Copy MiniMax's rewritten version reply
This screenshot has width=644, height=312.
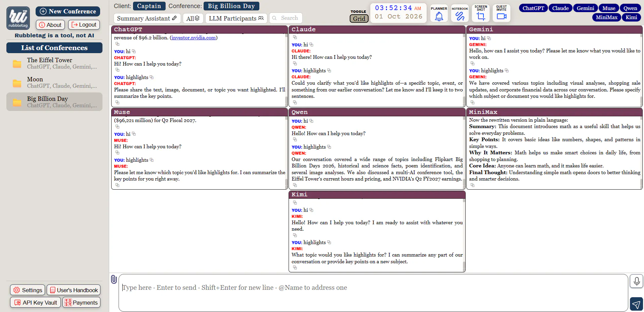(x=473, y=185)
